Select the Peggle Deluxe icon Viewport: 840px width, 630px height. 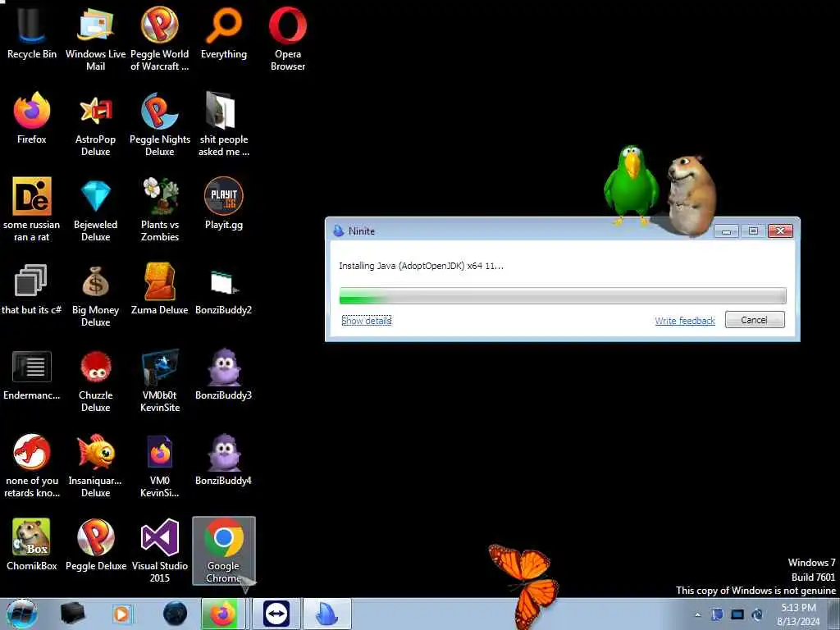[96, 545]
